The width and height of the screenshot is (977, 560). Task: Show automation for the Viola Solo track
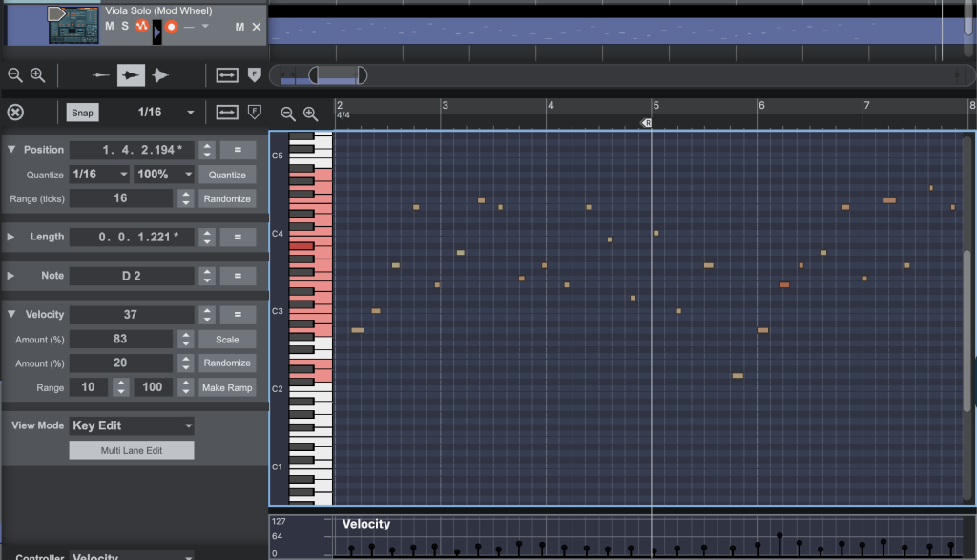pos(142,26)
